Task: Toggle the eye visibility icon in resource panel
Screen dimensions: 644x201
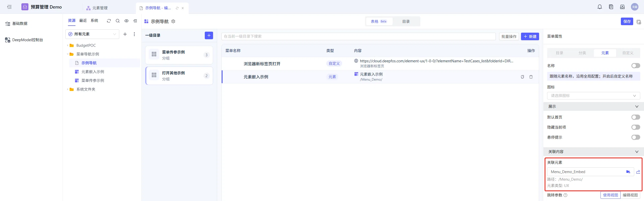Action: tap(127, 21)
